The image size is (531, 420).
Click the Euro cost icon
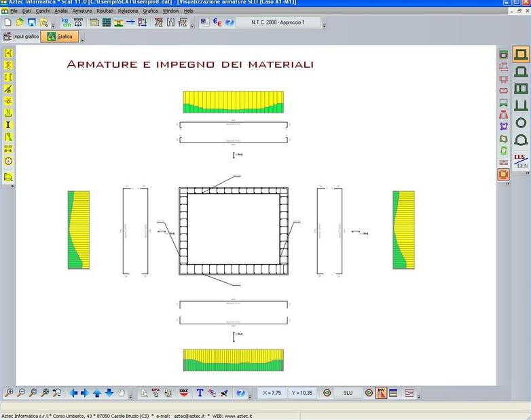tap(217, 22)
